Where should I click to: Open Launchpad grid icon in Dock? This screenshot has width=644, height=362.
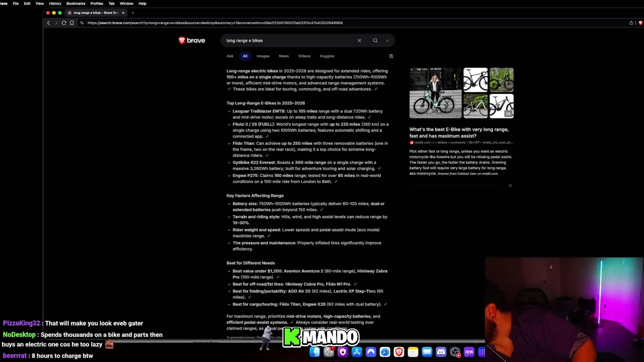coord(481,352)
